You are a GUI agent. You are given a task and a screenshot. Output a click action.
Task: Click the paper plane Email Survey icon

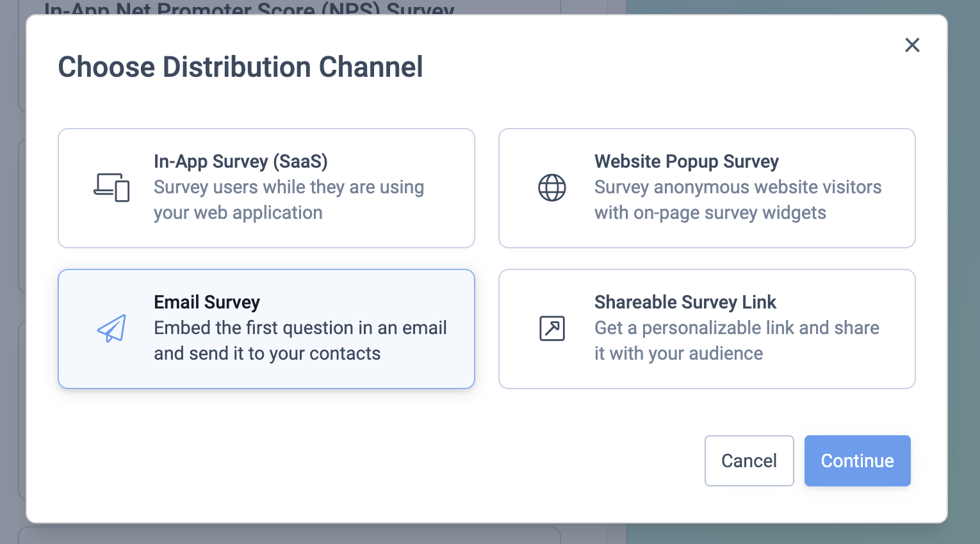tap(111, 328)
